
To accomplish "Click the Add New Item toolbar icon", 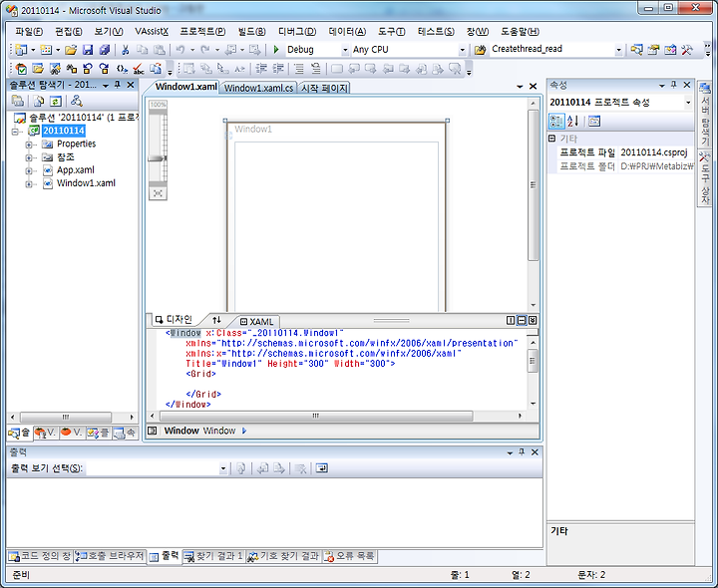I will point(46,50).
